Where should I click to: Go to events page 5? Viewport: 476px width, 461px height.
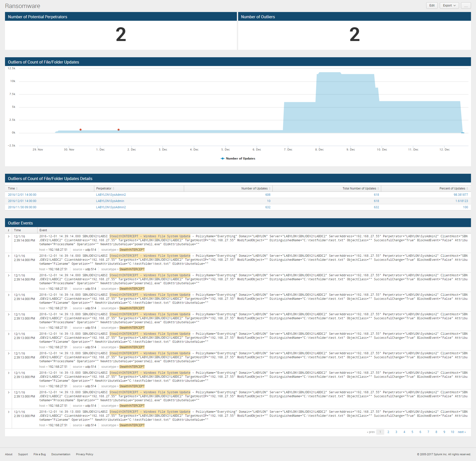click(x=412, y=432)
